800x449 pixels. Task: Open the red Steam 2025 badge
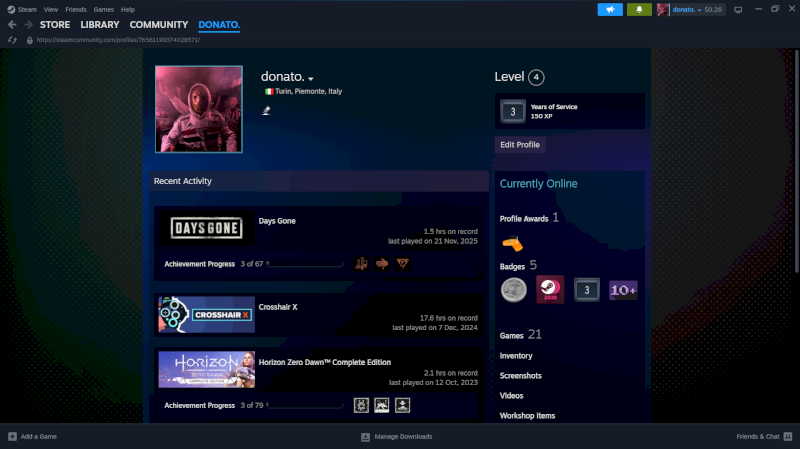coord(550,289)
